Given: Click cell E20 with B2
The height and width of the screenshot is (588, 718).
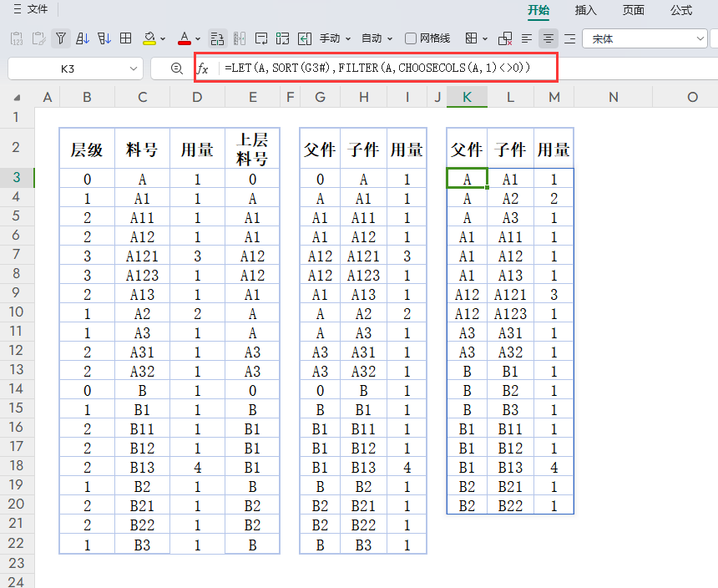Looking at the screenshot, I should tap(252, 505).
